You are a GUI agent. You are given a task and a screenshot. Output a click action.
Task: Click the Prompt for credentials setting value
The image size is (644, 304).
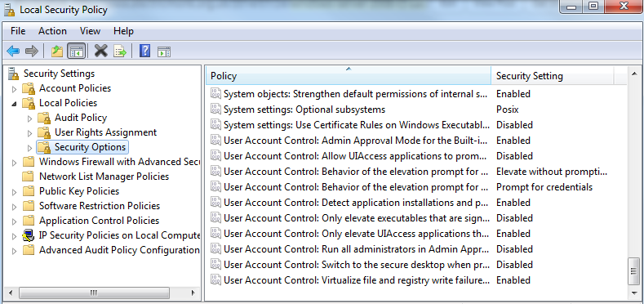point(544,187)
